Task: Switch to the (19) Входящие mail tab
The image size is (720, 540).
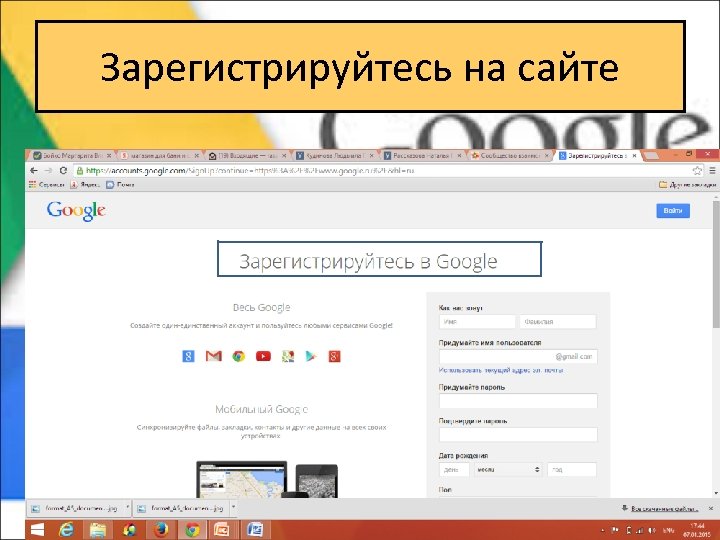Action: pyautogui.click(x=248, y=156)
